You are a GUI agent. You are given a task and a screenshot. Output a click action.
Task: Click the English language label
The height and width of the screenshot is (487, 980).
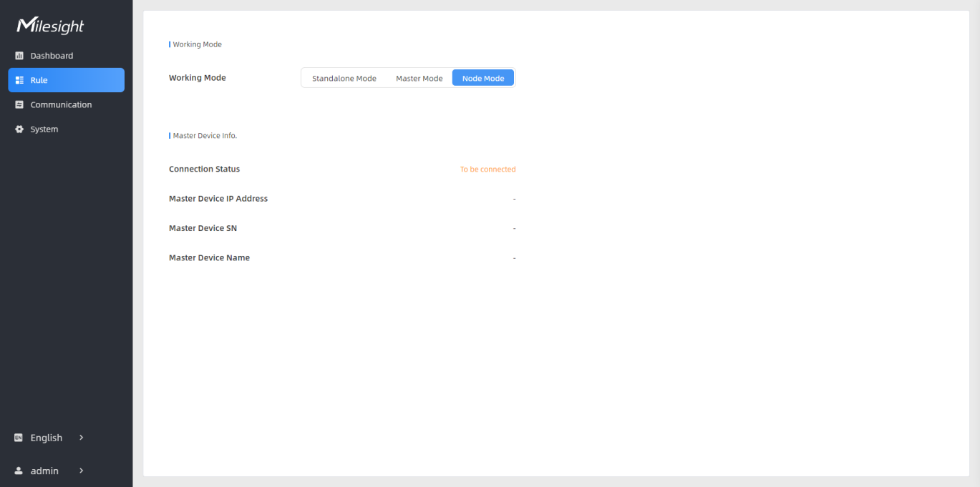click(x=47, y=438)
